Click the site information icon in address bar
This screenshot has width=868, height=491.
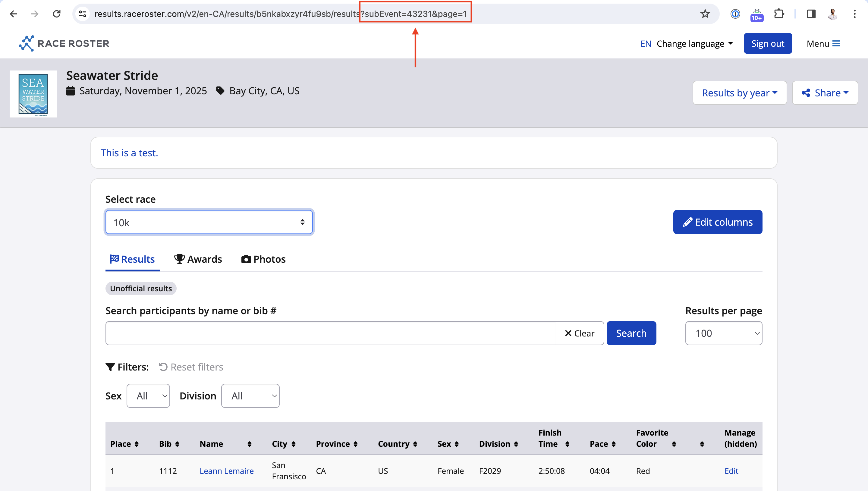pyautogui.click(x=83, y=14)
